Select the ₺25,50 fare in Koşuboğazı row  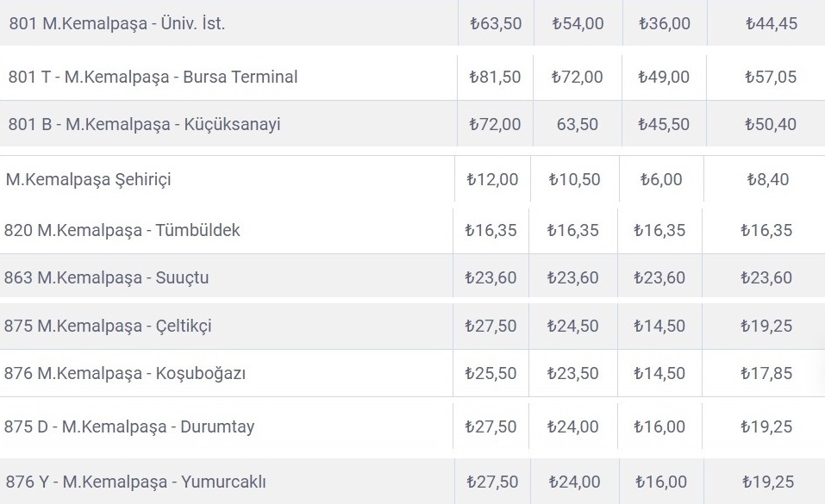[x=491, y=373]
